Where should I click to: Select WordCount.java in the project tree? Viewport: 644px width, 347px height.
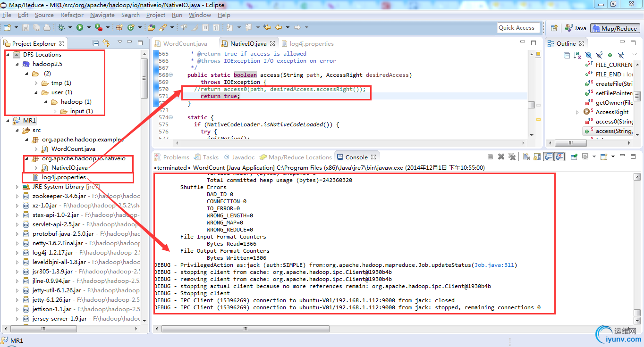tap(73, 149)
